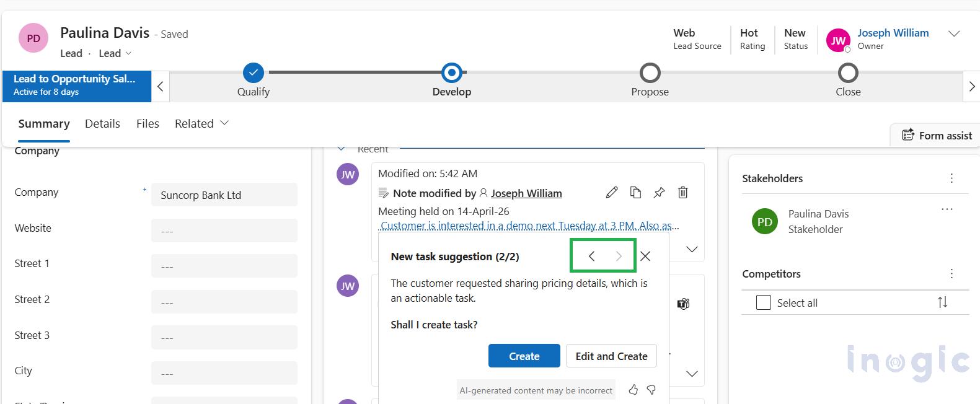Click the thumbs down feedback icon
This screenshot has height=404, width=980.
[x=651, y=390]
